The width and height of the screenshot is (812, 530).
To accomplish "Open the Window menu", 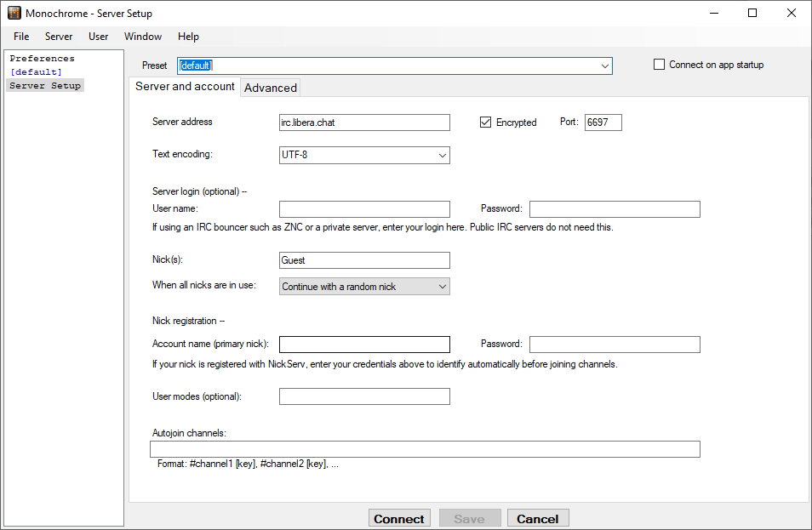I will tap(143, 37).
